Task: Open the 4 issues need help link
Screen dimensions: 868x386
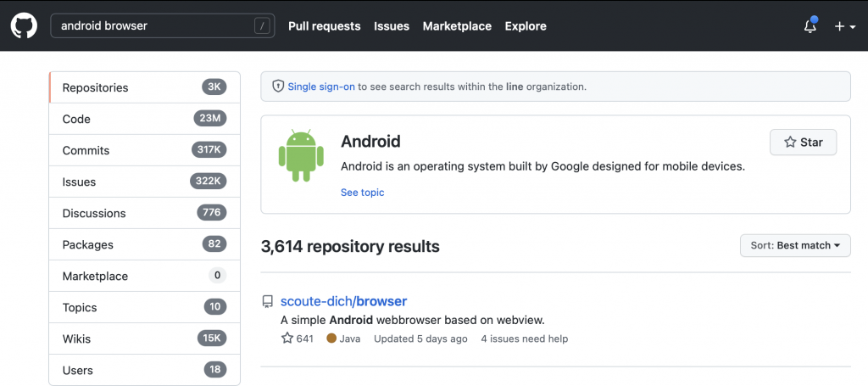Action: point(524,338)
